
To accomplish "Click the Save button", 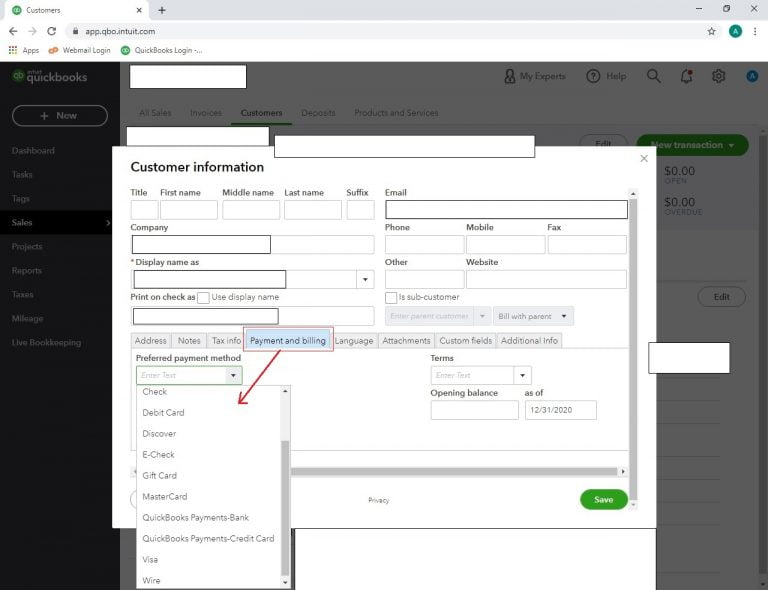I will (603, 499).
